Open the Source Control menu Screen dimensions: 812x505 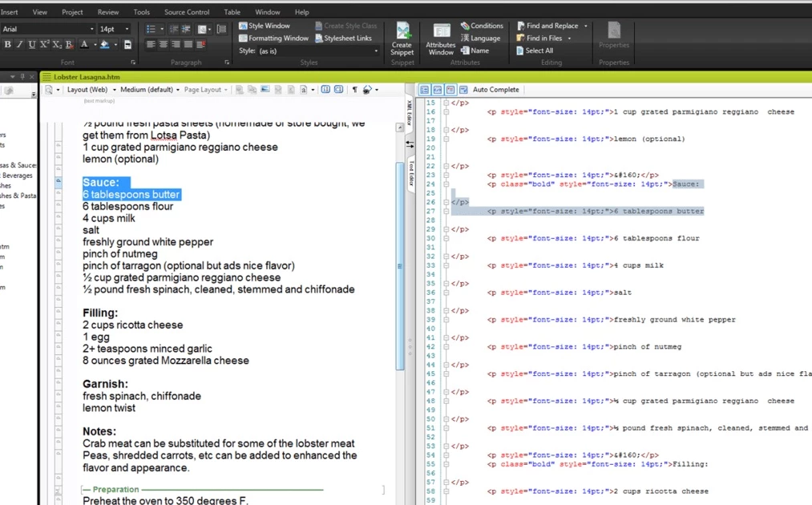(x=186, y=12)
